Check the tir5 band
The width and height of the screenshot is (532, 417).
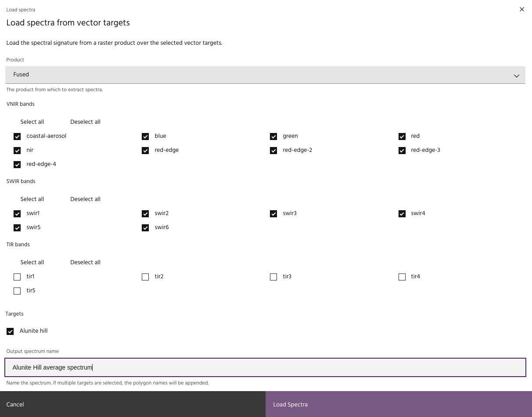(x=17, y=291)
